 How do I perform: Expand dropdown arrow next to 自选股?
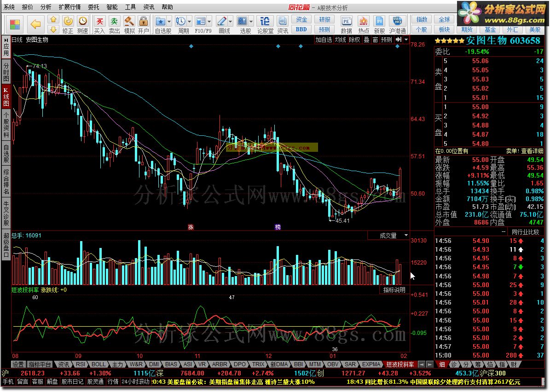[x=169, y=22]
